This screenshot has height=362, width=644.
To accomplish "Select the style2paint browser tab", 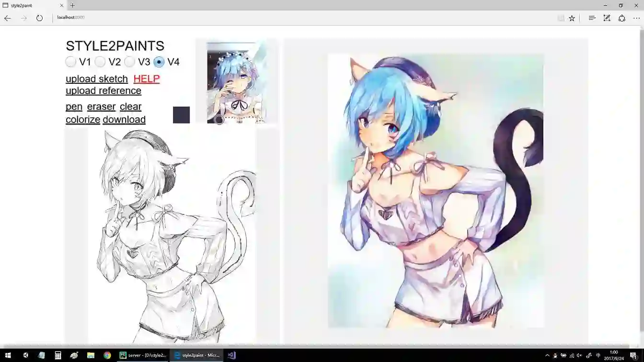I will (34, 5).
